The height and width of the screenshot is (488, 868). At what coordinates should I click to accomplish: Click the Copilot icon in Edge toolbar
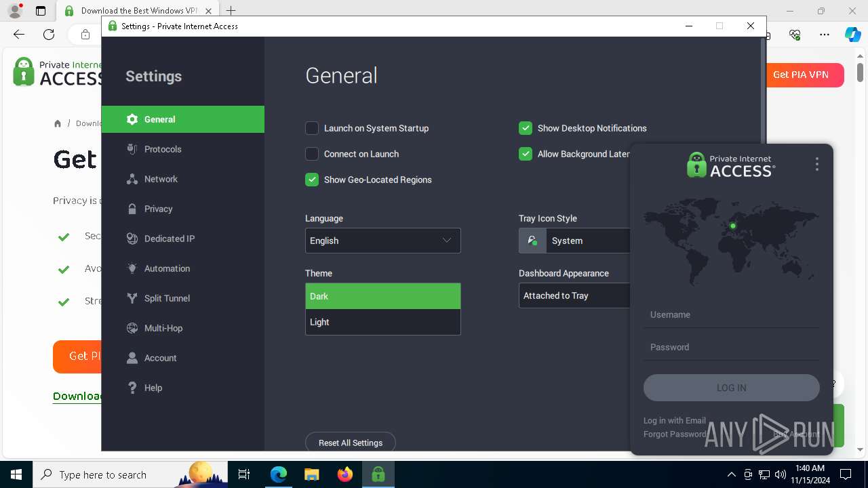pyautogui.click(x=852, y=35)
